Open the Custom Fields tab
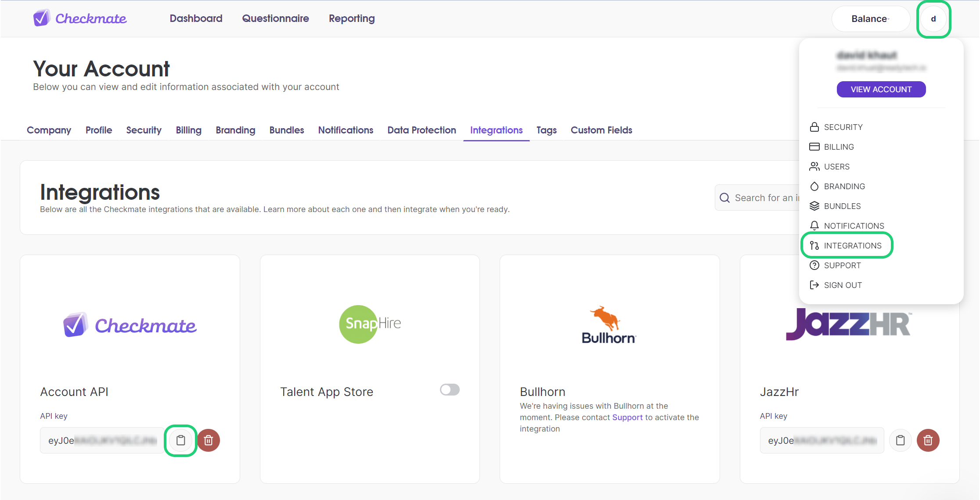 click(601, 130)
